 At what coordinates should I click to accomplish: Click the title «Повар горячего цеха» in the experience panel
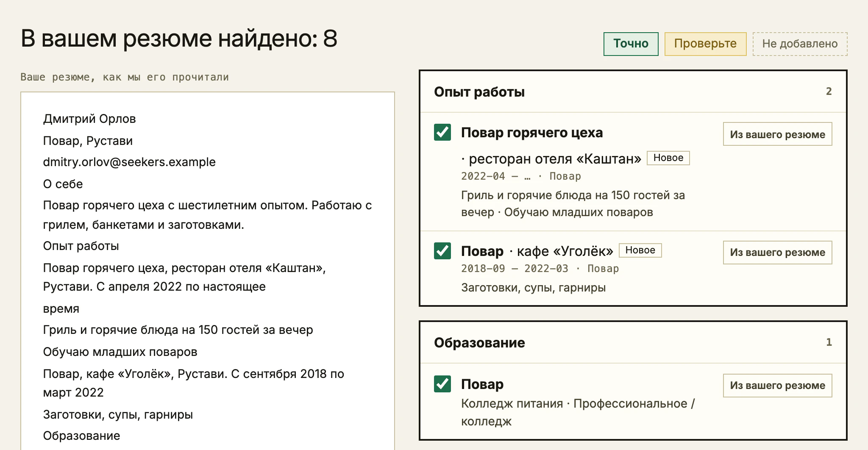[x=532, y=133]
